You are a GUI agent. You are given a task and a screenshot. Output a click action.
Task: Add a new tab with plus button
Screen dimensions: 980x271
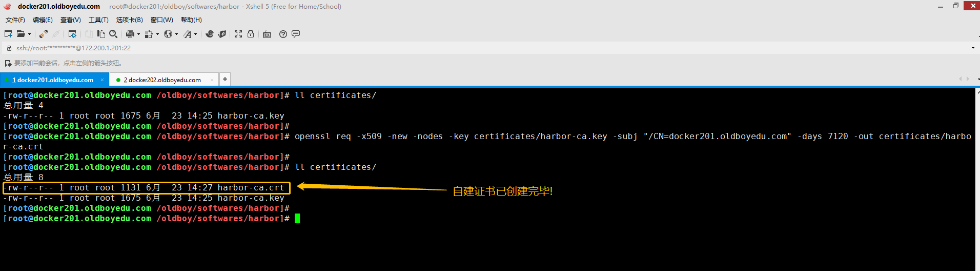[x=224, y=79]
